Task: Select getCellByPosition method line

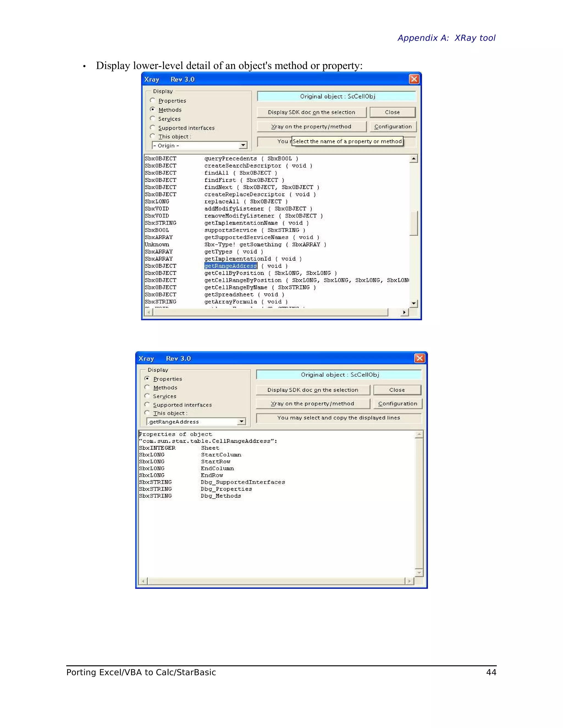Action: coord(241,273)
